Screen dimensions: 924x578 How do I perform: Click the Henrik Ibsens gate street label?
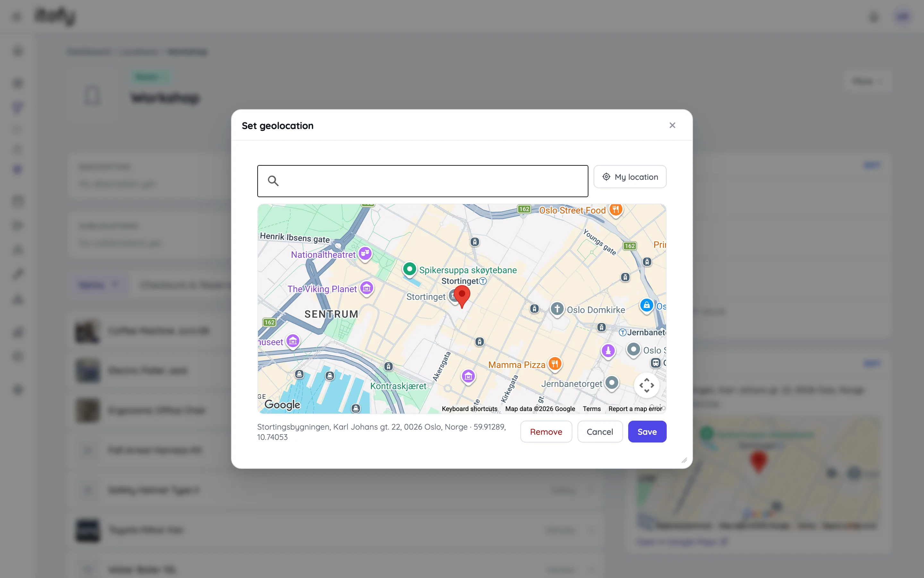[295, 238]
